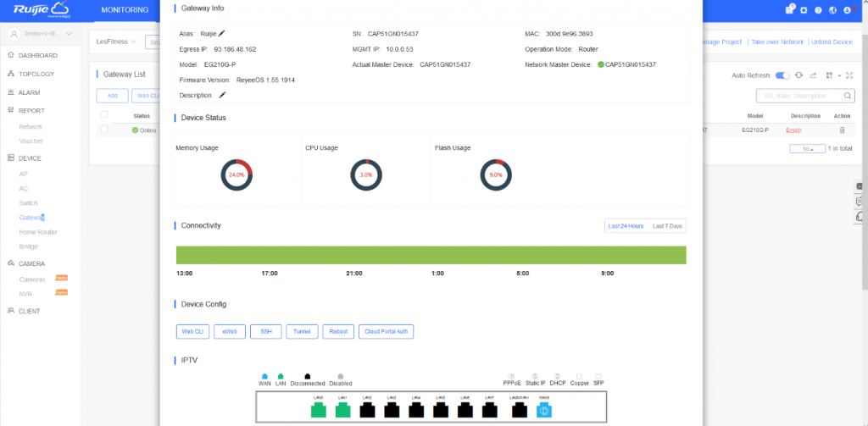The width and height of the screenshot is (868, 426).
Task: Open the user account dropdown in sidebar
Action: (42, 34)
